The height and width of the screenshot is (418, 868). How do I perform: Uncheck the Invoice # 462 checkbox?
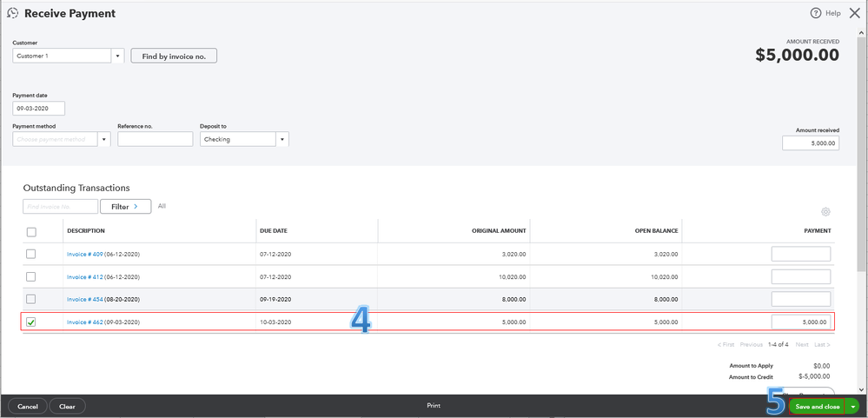(x=31, y=322)
